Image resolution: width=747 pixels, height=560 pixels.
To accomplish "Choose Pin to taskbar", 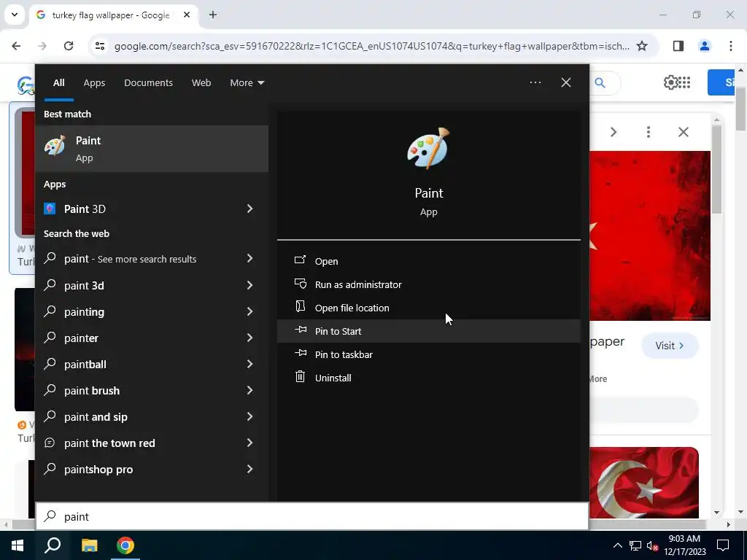I will [x=428, y=354].
